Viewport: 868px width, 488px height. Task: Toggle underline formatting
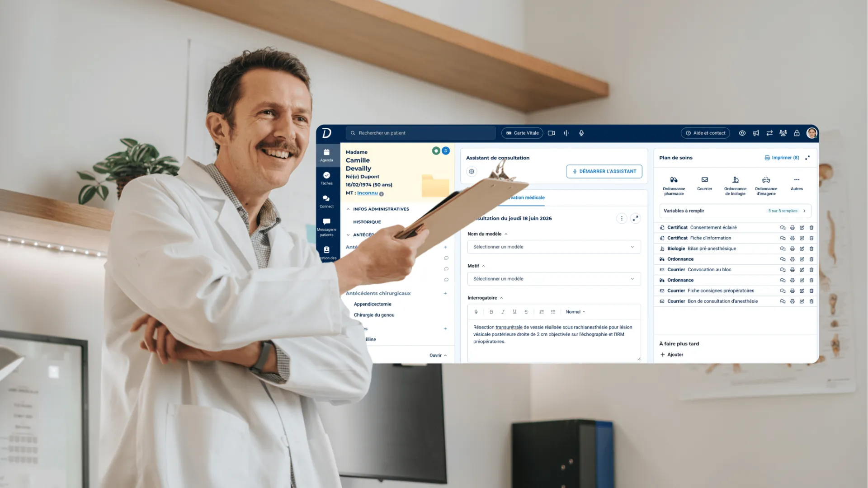514,312
